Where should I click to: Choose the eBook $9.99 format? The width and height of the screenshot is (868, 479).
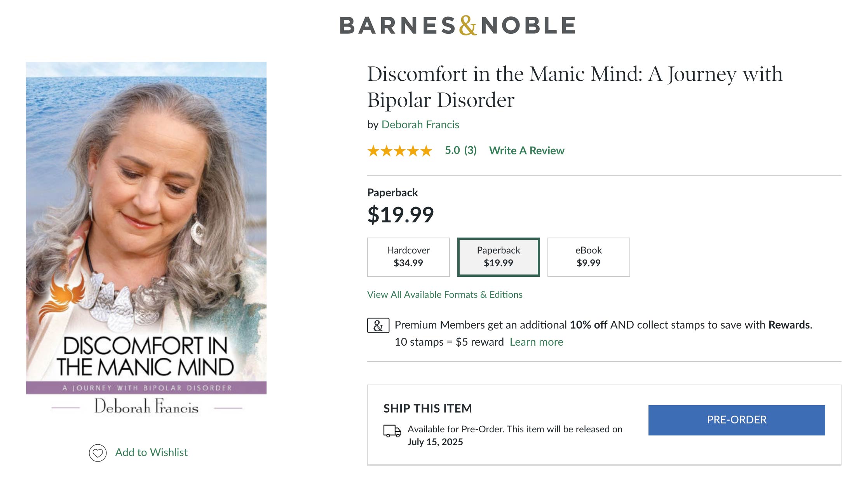coord(589,257)
